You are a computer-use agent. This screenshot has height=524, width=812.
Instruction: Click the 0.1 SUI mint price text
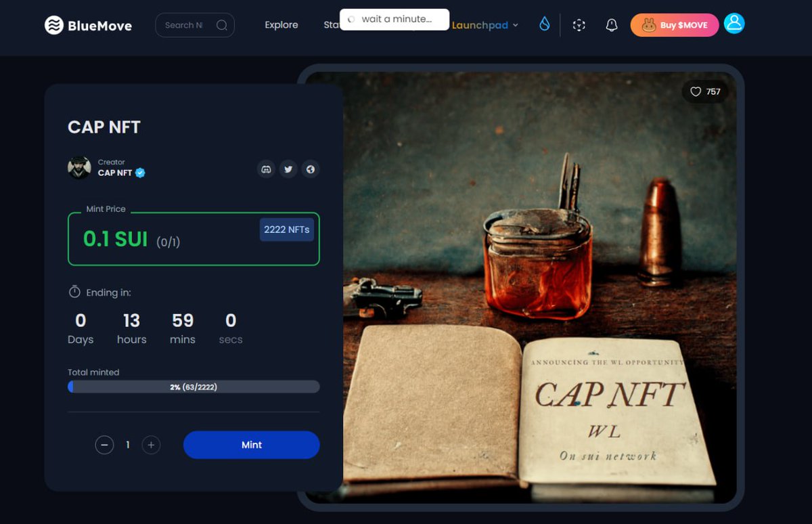(x=115, y=238)
